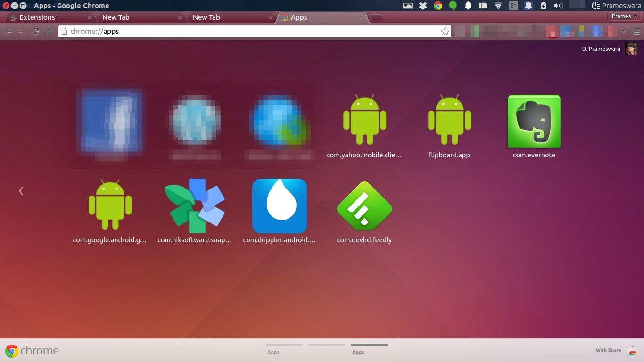This screenshot has height=362, width=644.
Task: Show hidden extensions with the » chevron
Action: pos(624,32)
